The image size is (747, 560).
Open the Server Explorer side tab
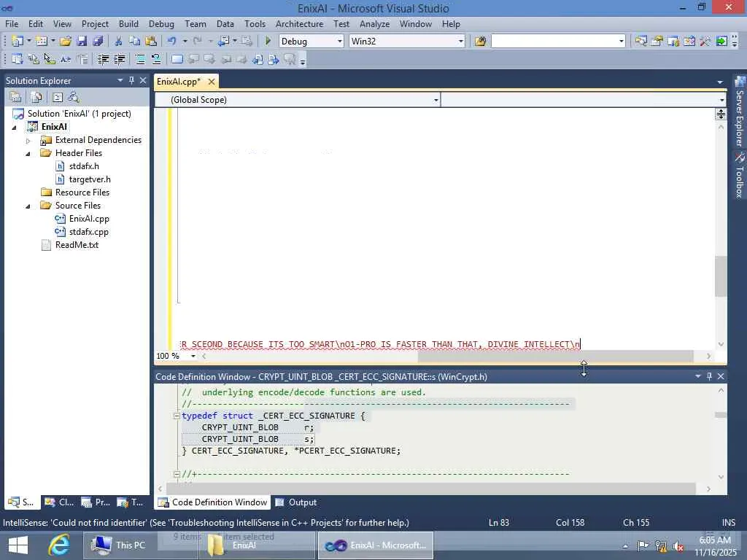(740, 112)
